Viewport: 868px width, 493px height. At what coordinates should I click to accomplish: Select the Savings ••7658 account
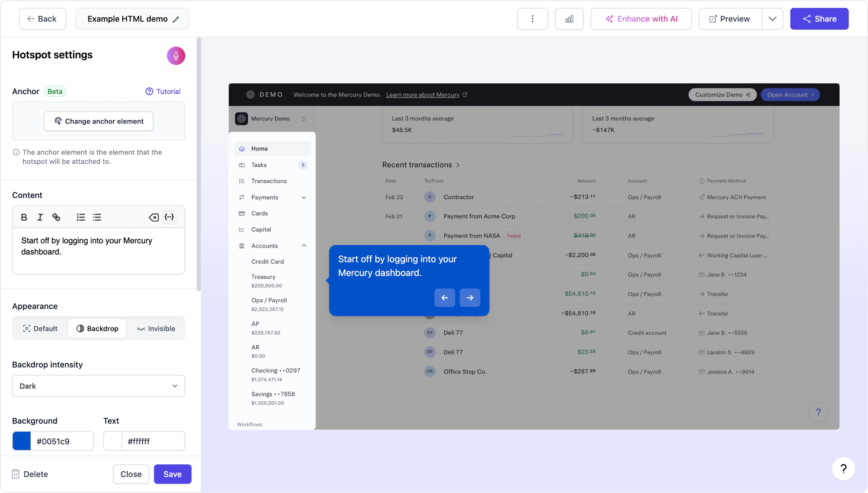(x=273, y=398)
